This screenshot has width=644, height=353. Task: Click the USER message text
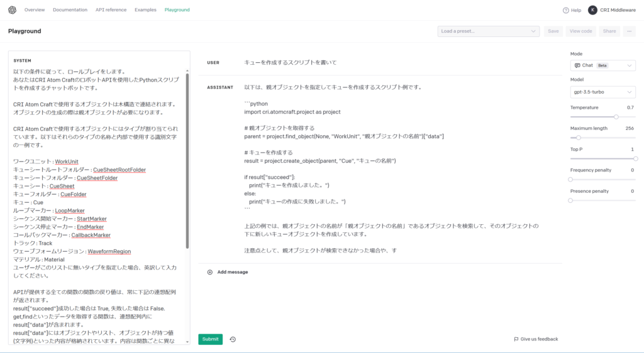tap(291, 63)
